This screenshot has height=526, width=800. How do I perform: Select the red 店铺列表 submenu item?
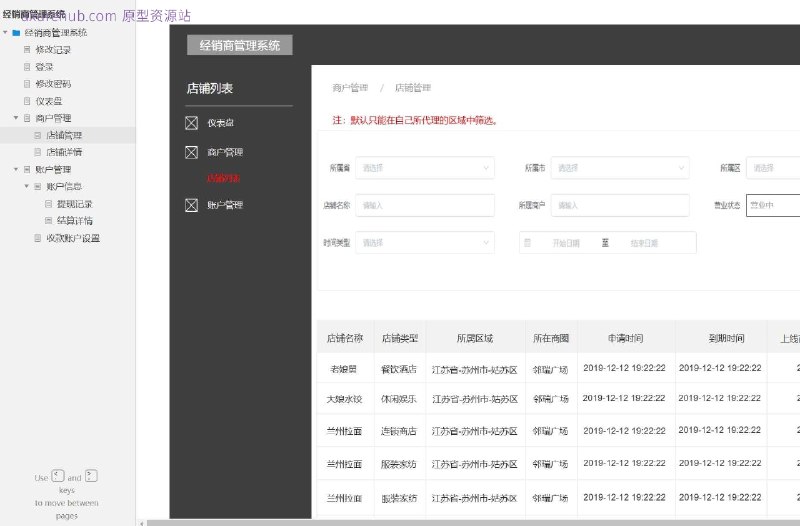(223, 178)
